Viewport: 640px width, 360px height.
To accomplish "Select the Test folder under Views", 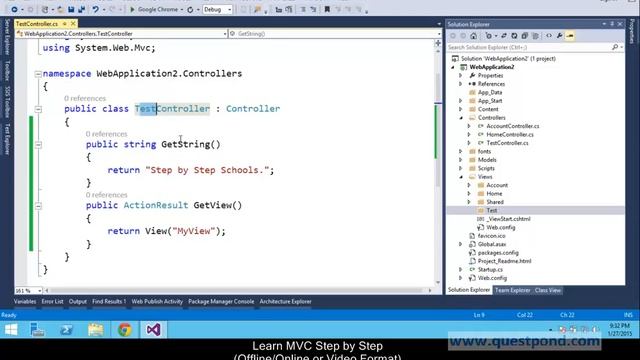I will [491, 211].
